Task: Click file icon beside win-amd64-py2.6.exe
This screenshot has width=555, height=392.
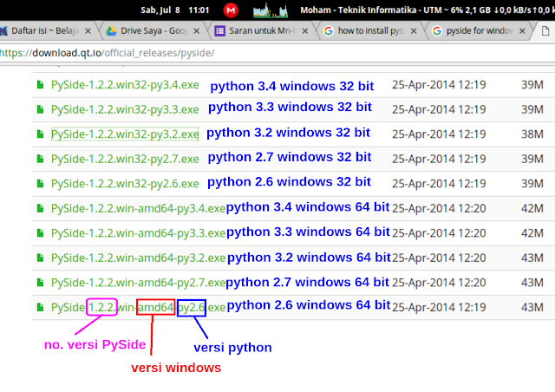Action: click(x=41, y=307)
